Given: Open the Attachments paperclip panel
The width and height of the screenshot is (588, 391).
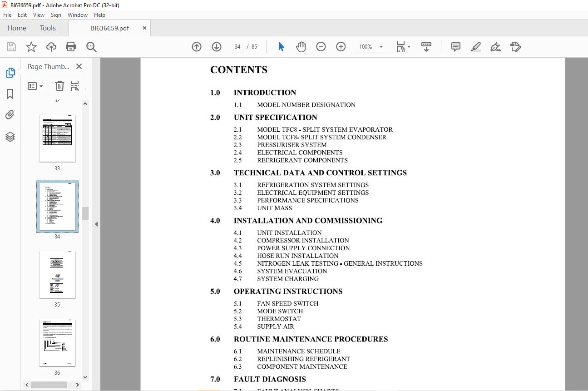Looking at the screenshot, I should (x=10, y=115).
